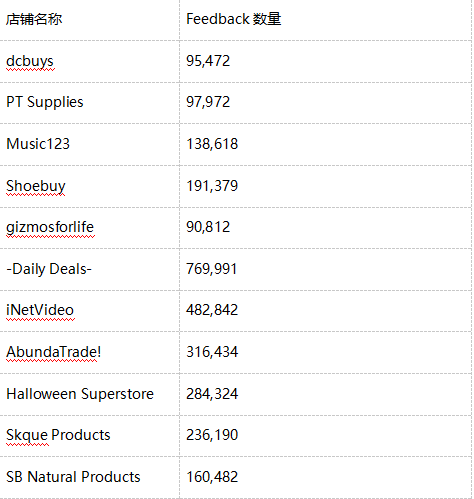This screenshot has height=499, width=474.
Task: Select the 316,434 feedback value
Action: [x=212, y=352]
